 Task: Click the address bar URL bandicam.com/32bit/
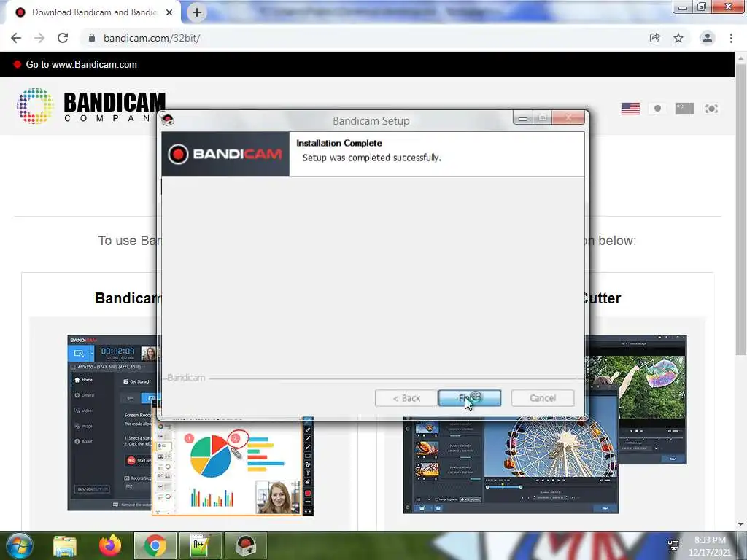[x=152, y=38]
